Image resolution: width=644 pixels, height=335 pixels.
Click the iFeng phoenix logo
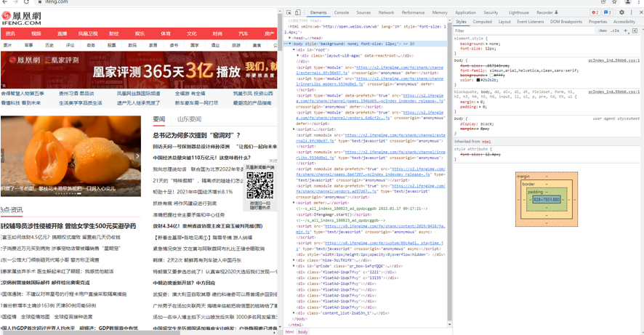tap(21, 18)
